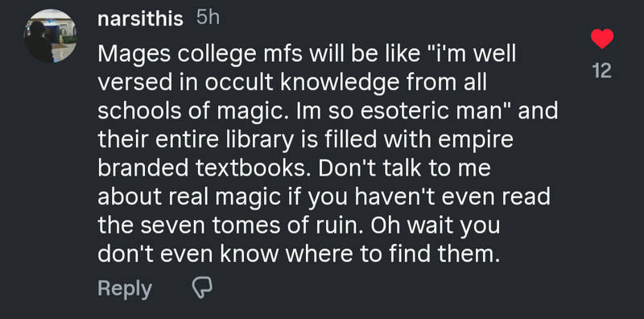View the 12 likes count
Screen dimensions: 644x319
point(602,72)
